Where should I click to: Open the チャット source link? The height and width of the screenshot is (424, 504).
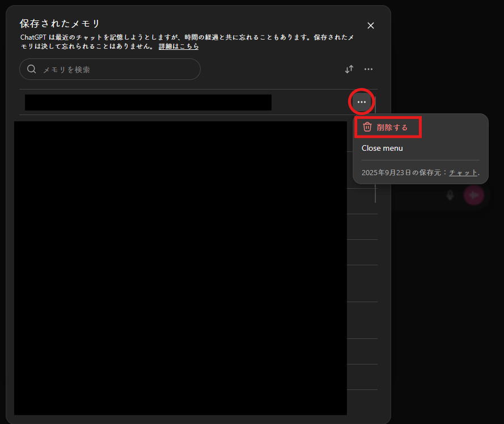click(x=463, y=172)
